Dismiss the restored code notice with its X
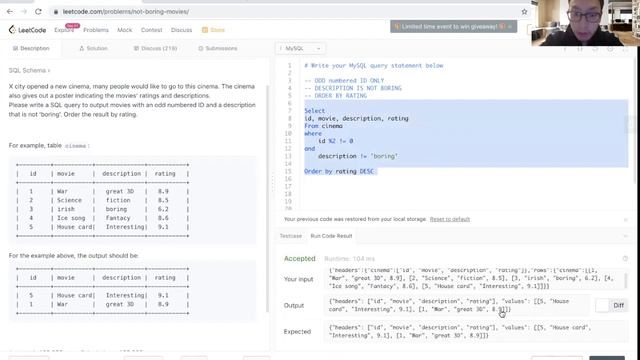Image resolution: width=640 pixels, height=360 pixels. tap(625, 220)
